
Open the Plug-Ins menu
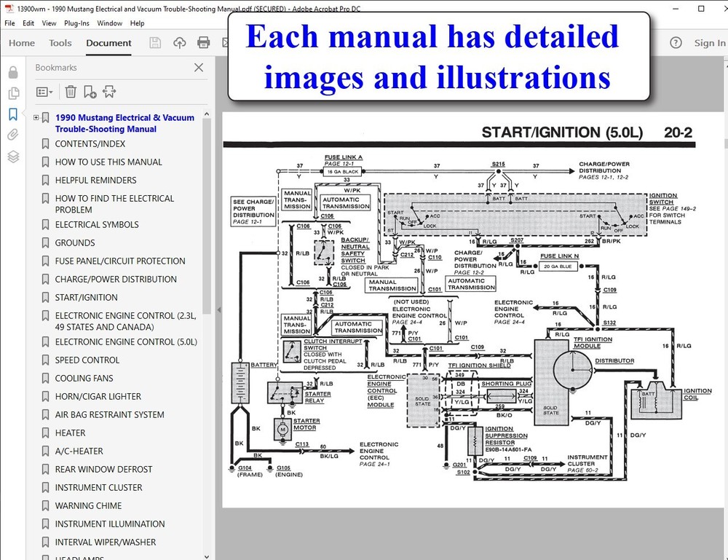pyautogui.click(x=76, y=23)
